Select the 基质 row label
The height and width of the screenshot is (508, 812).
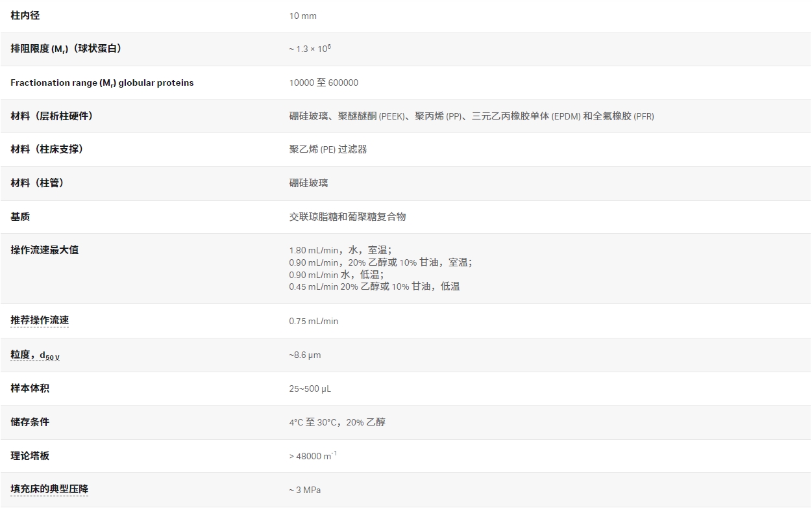point(20,216)
